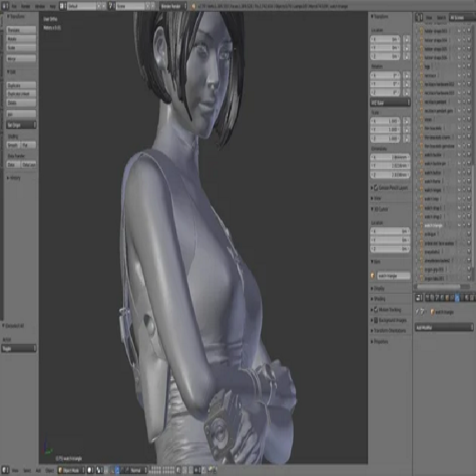Enable the Background Images checkbox
This screenshot has width=476, height=476.
tap(376, 320)
